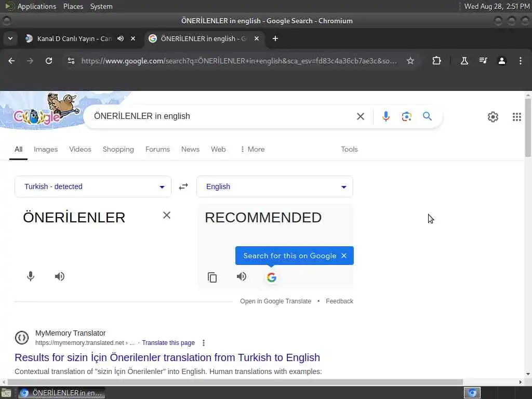Open the Extensions puzzle icon
Screen dimensions: 532x399
436,61
